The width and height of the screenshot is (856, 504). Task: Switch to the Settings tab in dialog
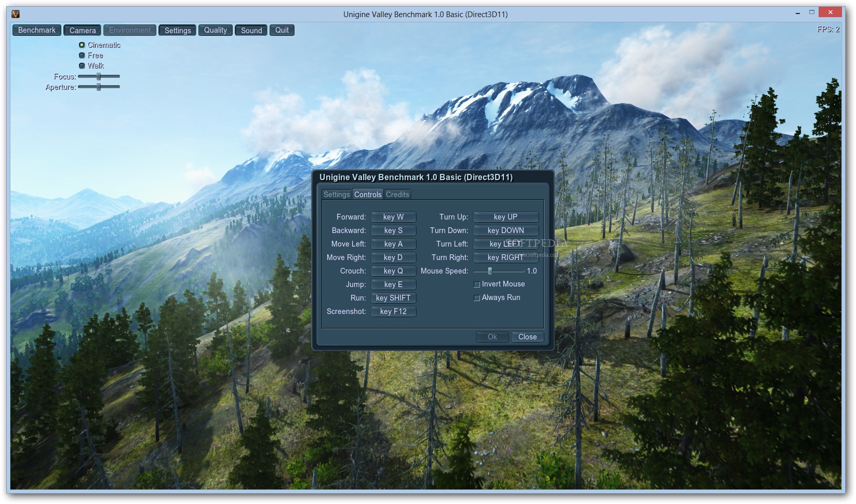pos(337,194)
